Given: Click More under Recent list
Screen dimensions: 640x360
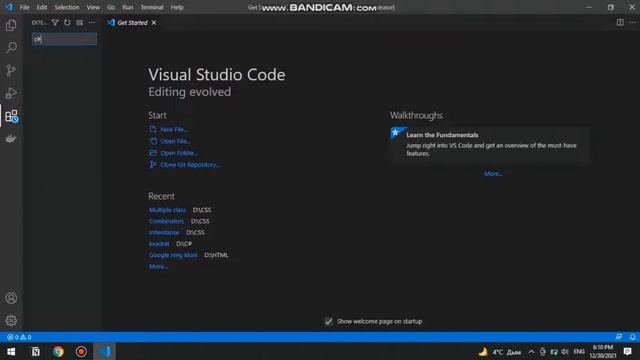Looking at the screenshot, I should point(158,267).
